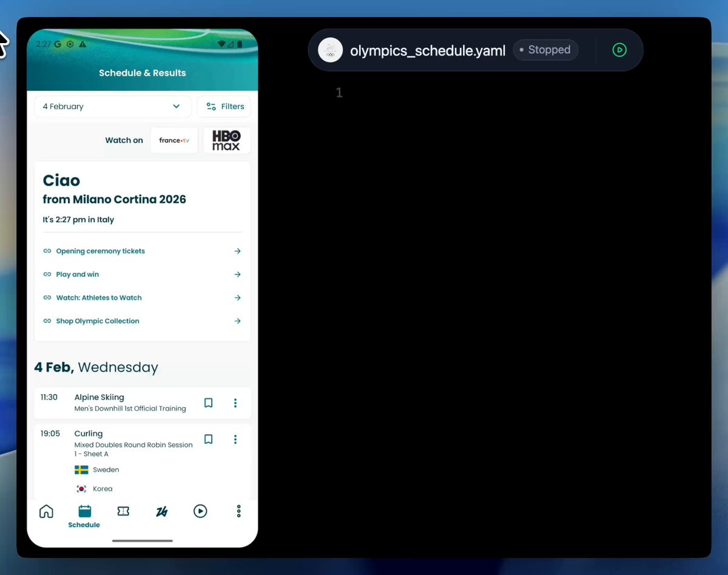Click the arrow beside Opening ceremony tickets
The height and width of the screenshot is (575, 728).
[237, 251]
